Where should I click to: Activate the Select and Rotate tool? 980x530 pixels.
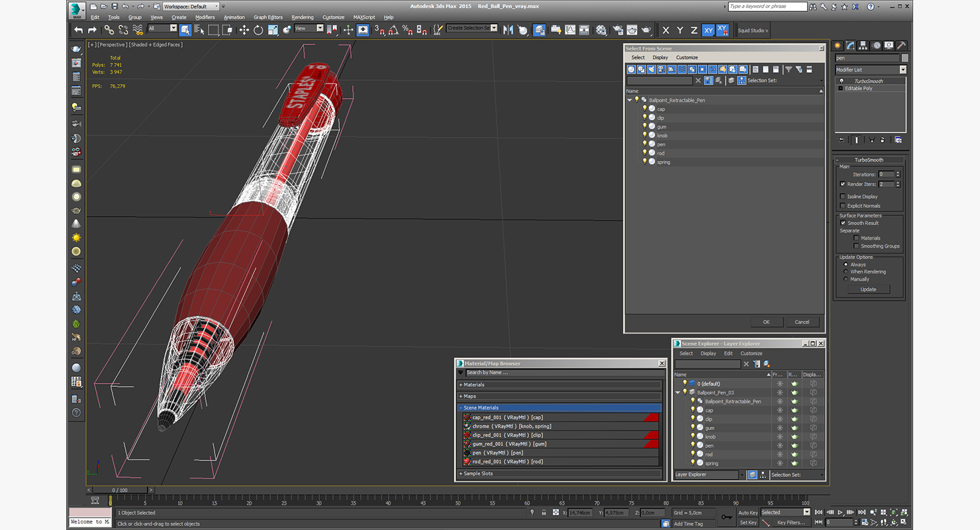[258, 30]
